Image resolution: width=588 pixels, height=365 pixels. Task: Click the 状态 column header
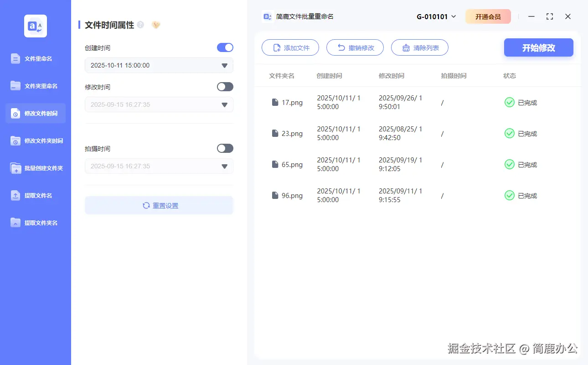point(510,76)
